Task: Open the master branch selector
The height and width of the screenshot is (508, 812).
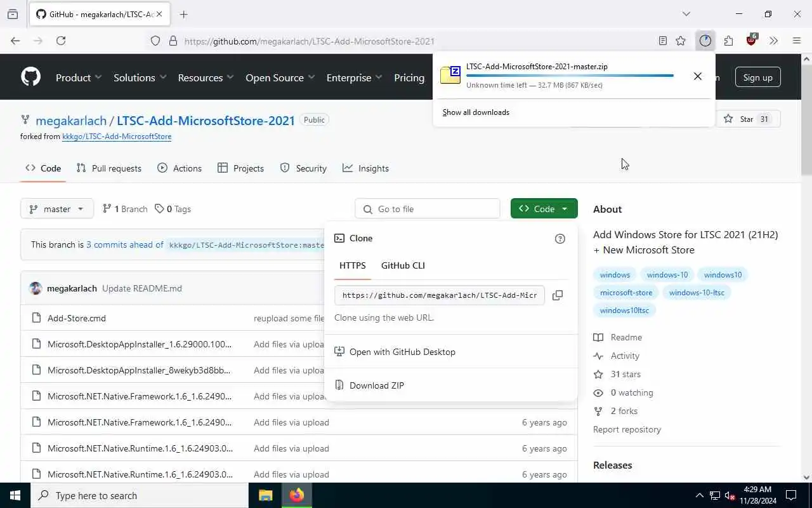Action: coord(57,209)
